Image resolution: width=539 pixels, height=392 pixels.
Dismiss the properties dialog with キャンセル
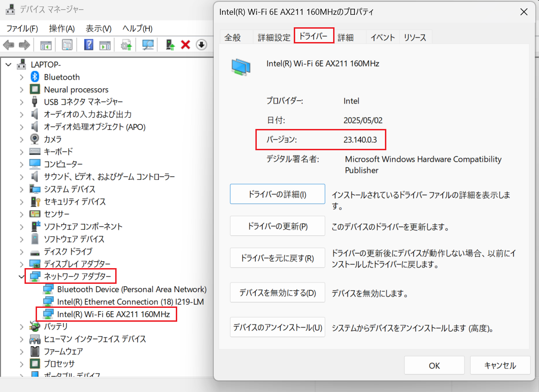[500, 366]
